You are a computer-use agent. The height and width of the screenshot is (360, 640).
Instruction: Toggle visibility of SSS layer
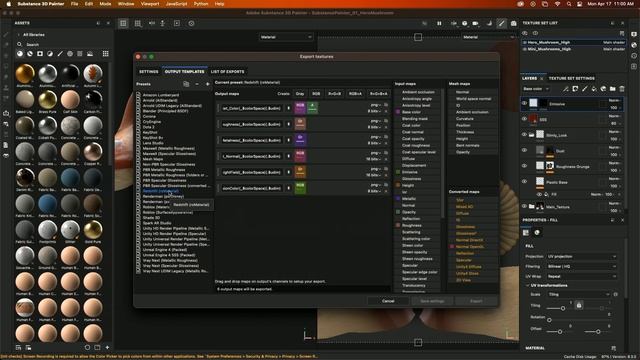524,119
